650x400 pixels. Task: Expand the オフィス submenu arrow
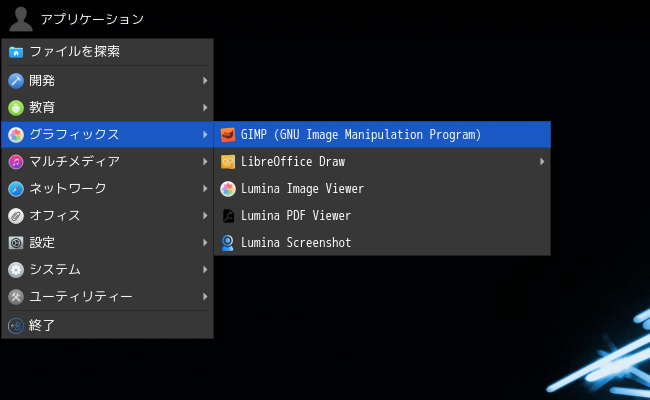pyautogui.click(x=205, y=216)
